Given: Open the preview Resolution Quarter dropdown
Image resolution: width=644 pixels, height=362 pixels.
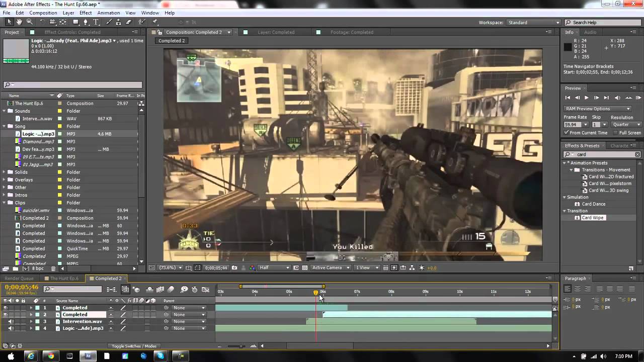Looking at the screenshot, I should click(x=626, y=124).
